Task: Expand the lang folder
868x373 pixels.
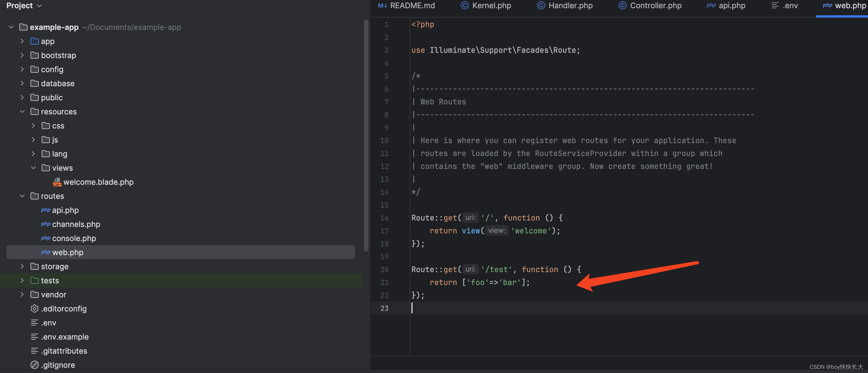Action: (x=33, y=154)
